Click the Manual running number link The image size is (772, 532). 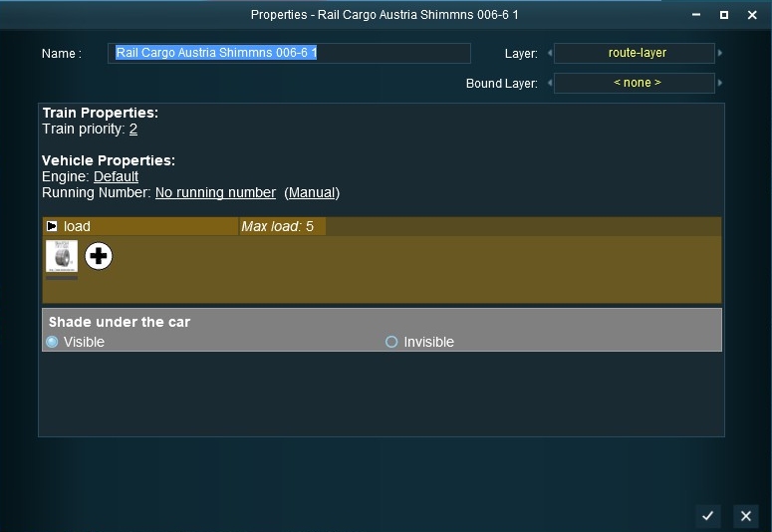[x=312, y=192]
